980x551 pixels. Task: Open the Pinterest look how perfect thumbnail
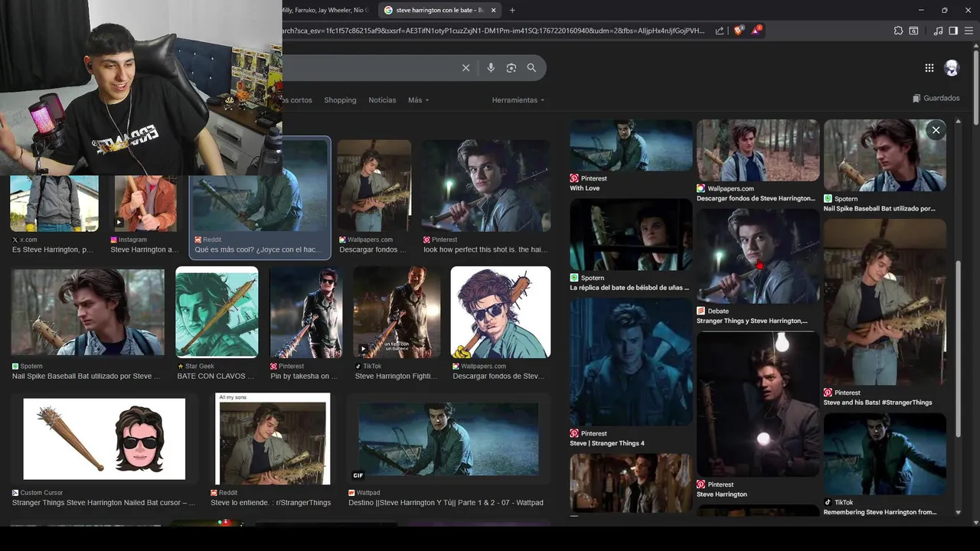[486, 185]
